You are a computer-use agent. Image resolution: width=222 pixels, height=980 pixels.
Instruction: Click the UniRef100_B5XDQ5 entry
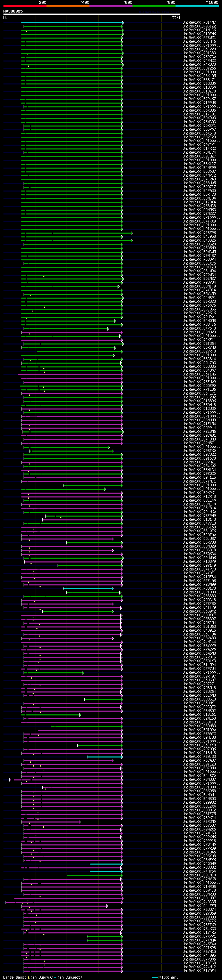click(199, 110)
